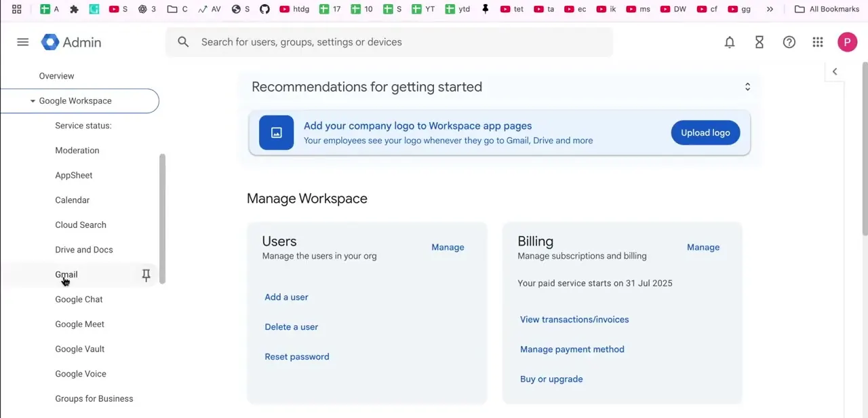Open Moderation in the sidebar
This screenshot has width=868, height=418.
point(77,151)
